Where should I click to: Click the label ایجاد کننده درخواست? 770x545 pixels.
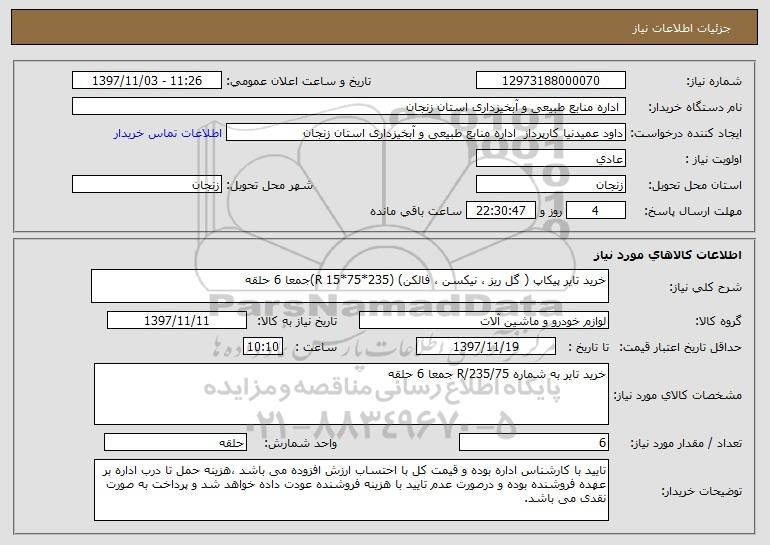pyautogui.click(x=686, y=133)
